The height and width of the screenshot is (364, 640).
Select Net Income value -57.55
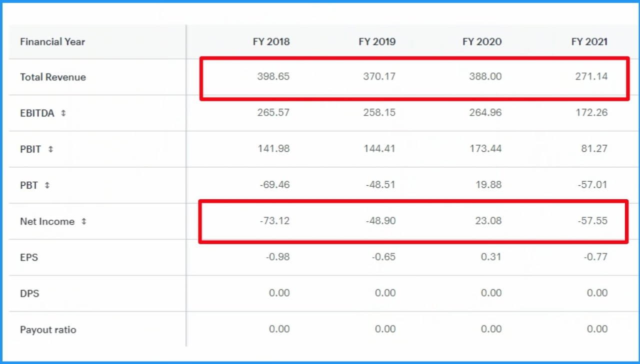coord(592,221)
